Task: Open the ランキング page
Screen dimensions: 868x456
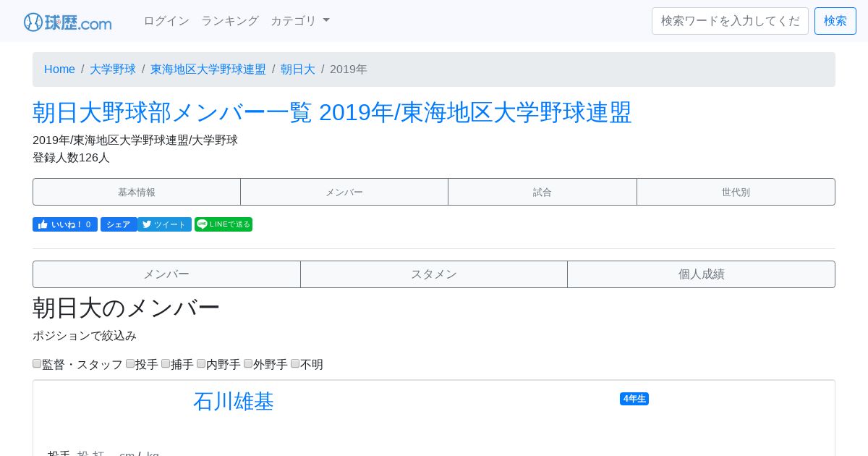Action: pos(230,21)
